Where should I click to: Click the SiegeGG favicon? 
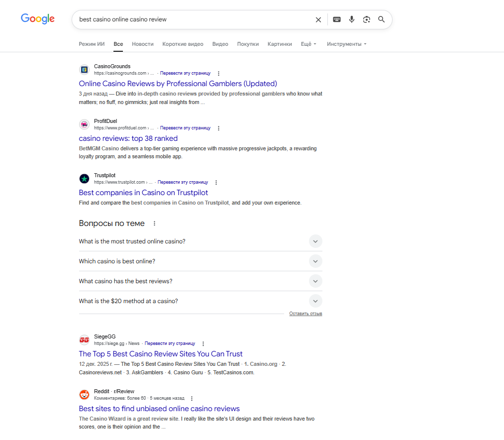tap(84, 339)
